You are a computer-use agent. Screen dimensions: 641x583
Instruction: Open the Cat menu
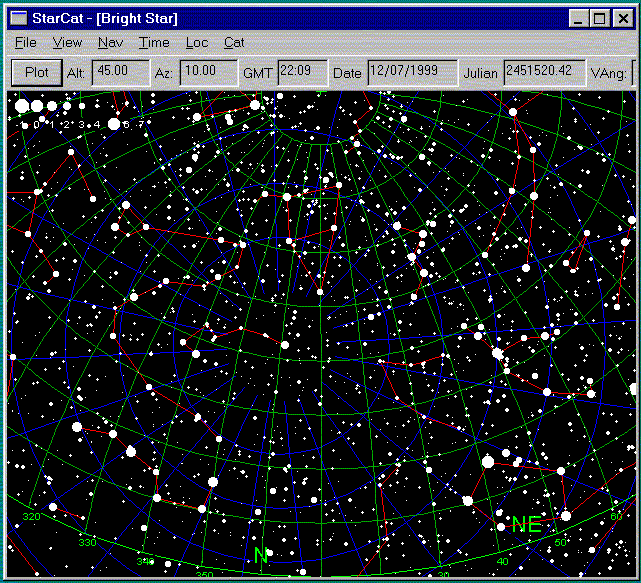(x=234, y=43)
